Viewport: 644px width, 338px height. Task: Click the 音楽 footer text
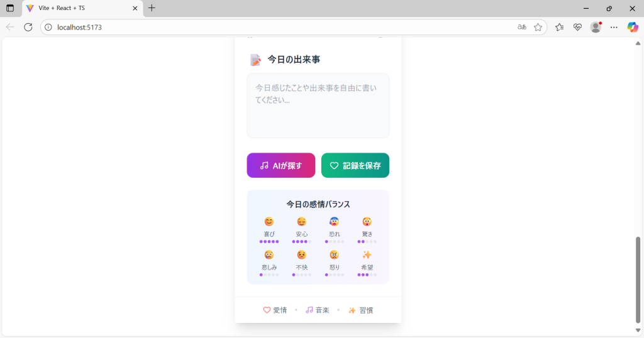pyautogui.click(x=323, y=310)
